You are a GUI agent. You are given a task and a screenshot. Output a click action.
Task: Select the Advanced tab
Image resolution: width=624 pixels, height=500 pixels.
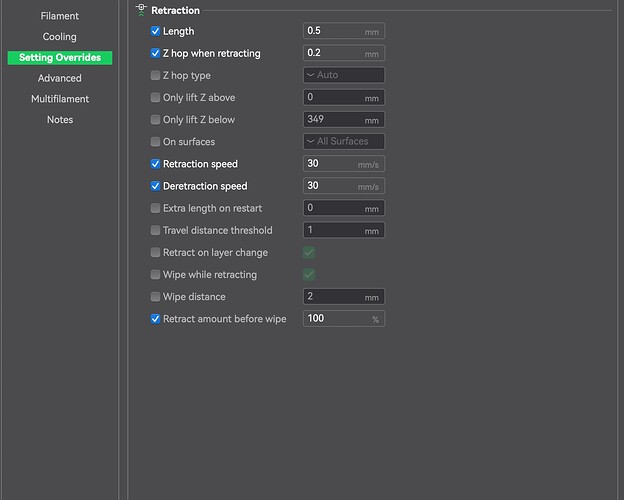click(60, 78)
